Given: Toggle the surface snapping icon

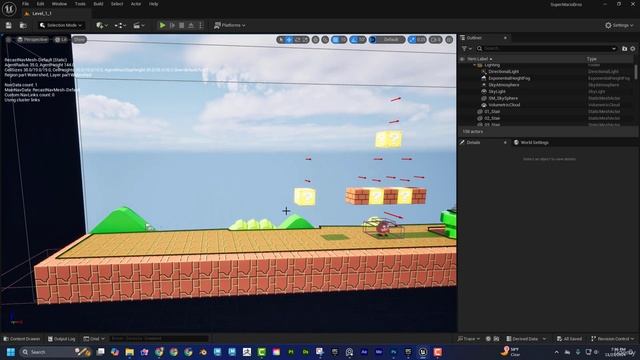Looking at the screenshot, I should tap(325, 40).
